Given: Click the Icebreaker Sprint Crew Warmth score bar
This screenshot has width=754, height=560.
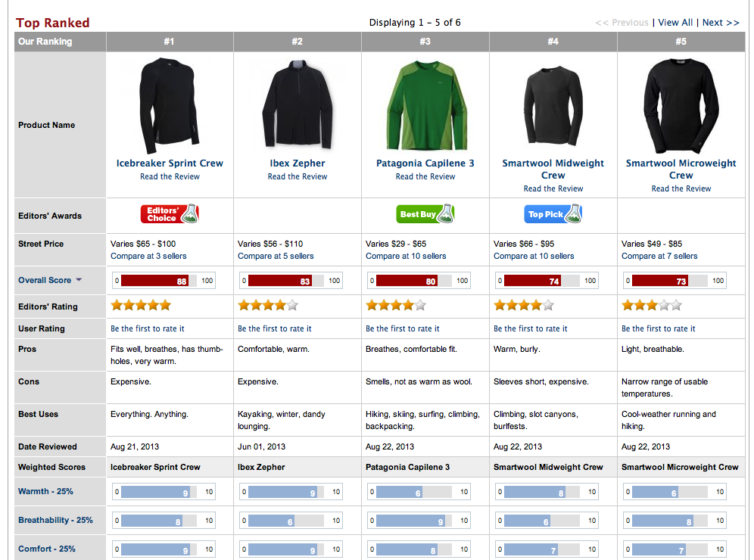Looking at the screenshot, I should coord(164,492).
